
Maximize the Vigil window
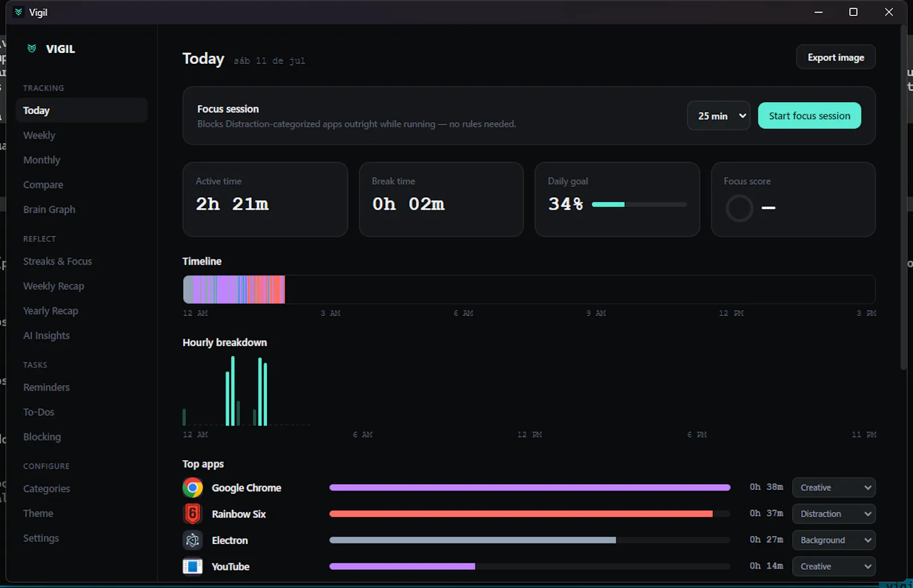click(x=853, y=12)
